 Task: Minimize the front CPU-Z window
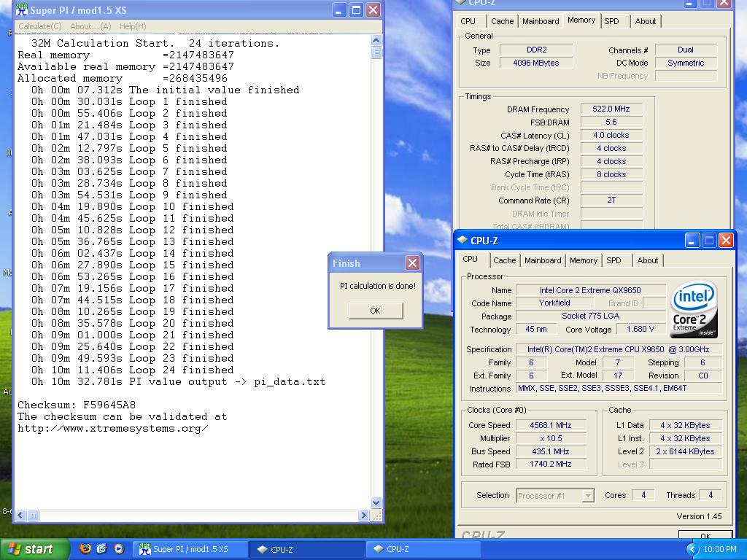(x=692, y=241)
